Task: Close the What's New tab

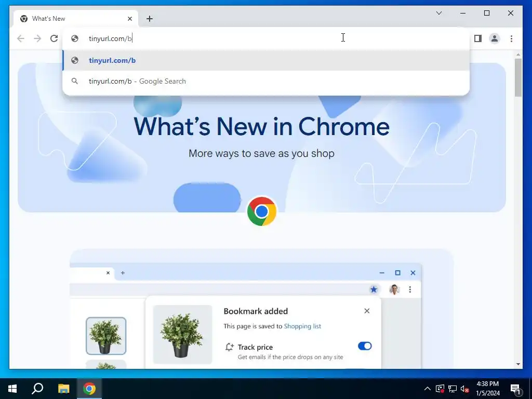Action: 129,19
